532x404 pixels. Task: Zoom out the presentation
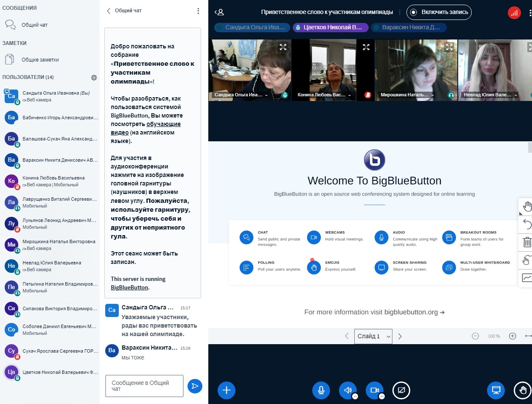(x=475, y=336)
